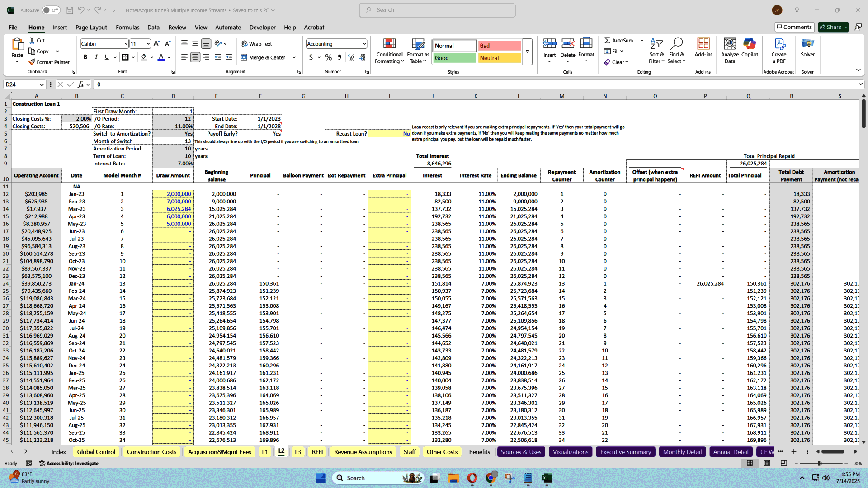Pick the yellow fill color button

point(144,57)
